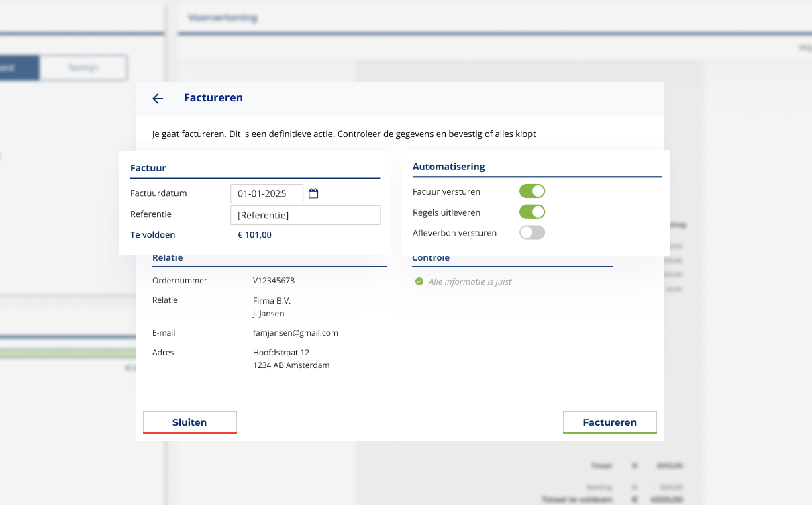Viewport: 812px width, 505px height.
Task: Click the back arrow beside Factureren title
Action: pos(158,99)
